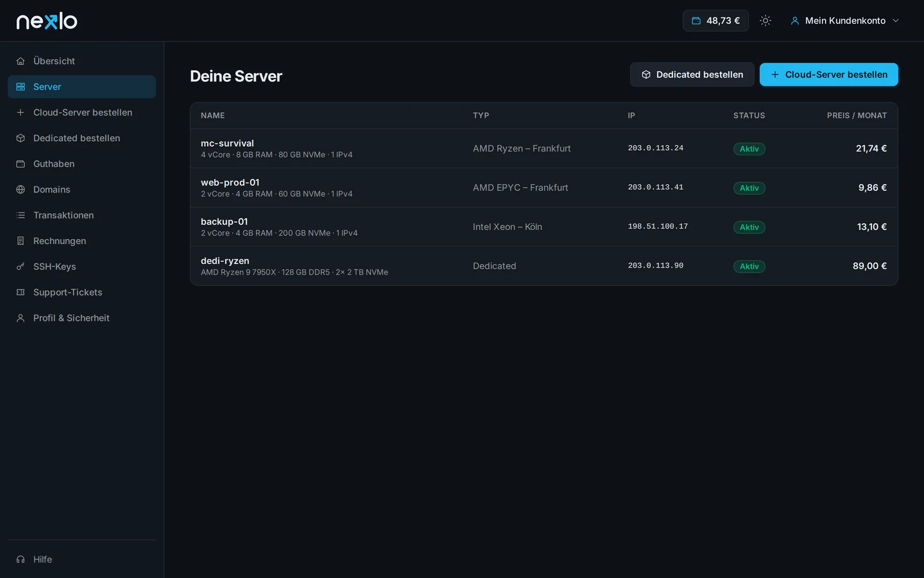The image size is (924, 578).
Task: Open Support-Tickets in the sidebar
Action: [x=82, y=292]
